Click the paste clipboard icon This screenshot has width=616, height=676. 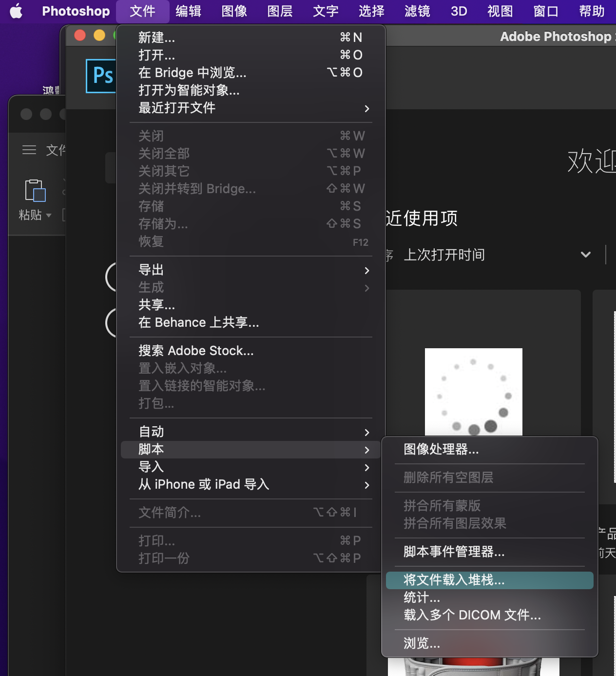35,190
